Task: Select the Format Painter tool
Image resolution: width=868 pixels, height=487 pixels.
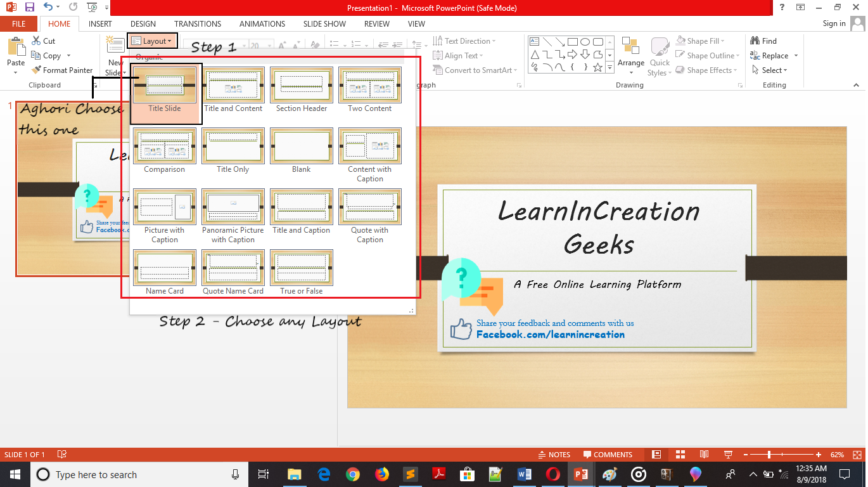Action: (62, 70)
